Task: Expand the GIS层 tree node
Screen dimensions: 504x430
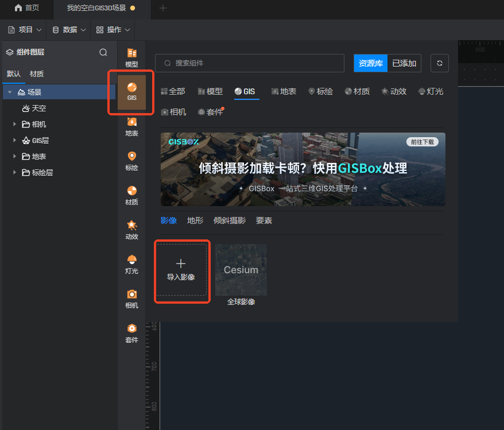Action: tap(14, 140)
